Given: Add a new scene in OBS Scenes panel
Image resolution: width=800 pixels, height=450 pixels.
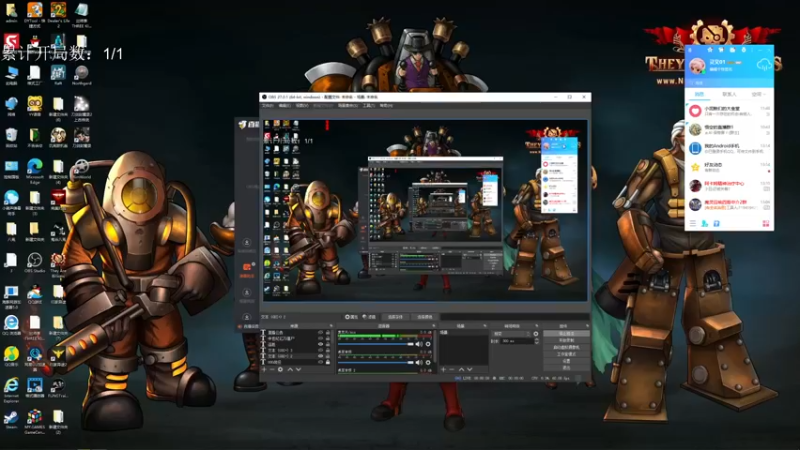Looking at the screenshot, I should point(443,369).
